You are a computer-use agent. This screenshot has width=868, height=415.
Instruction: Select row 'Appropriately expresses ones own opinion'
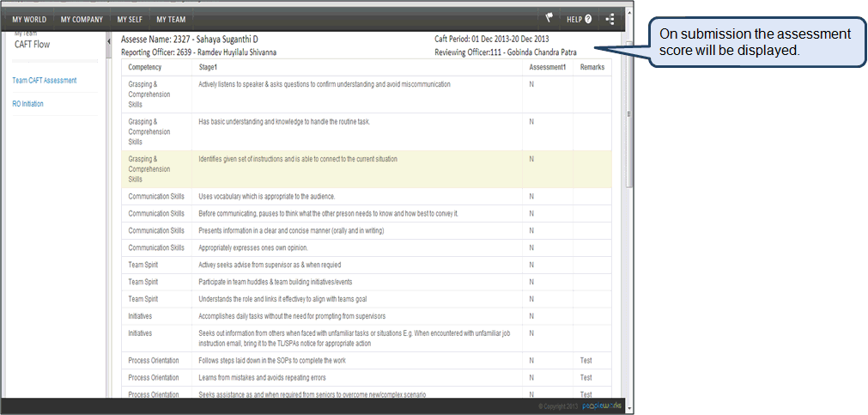367,247
